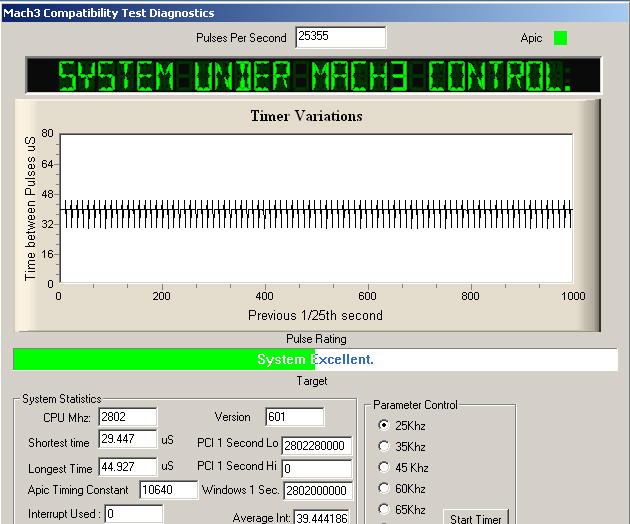Click the Time between Pulses uS axis label

coord(30,209)
